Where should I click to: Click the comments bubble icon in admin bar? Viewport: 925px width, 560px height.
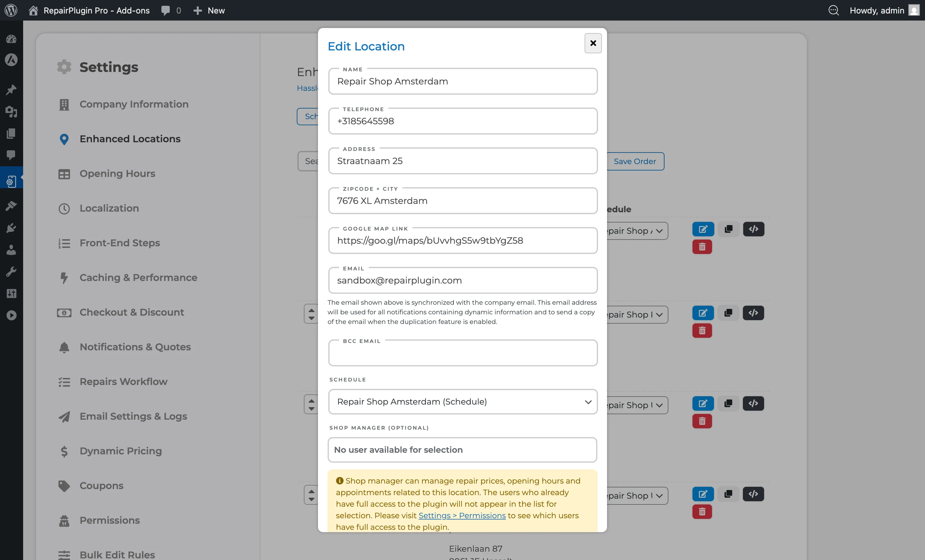click(x=165, y=10)
